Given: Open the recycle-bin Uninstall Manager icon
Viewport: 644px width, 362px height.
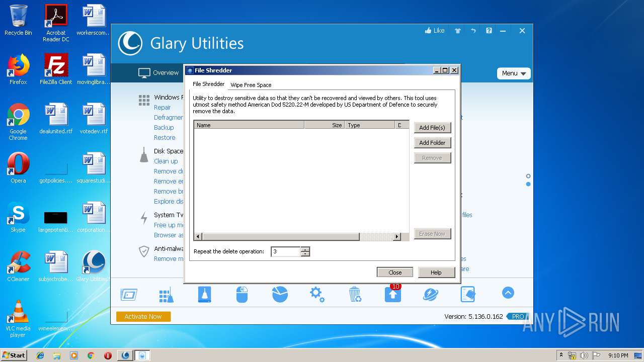Looking at the screenshot, I should (x=355, y=295).
